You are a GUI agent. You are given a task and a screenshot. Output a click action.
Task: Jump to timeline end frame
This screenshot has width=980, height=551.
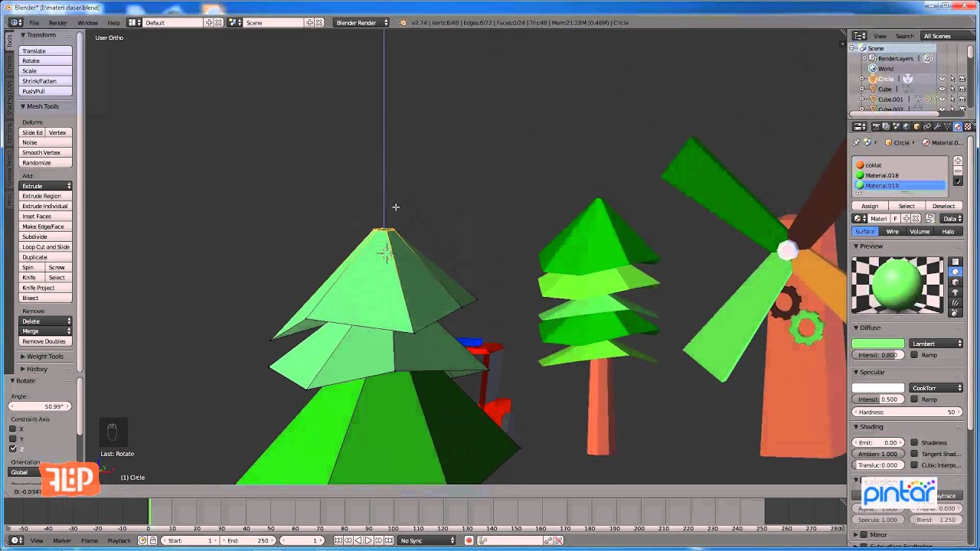pos(389,540)
